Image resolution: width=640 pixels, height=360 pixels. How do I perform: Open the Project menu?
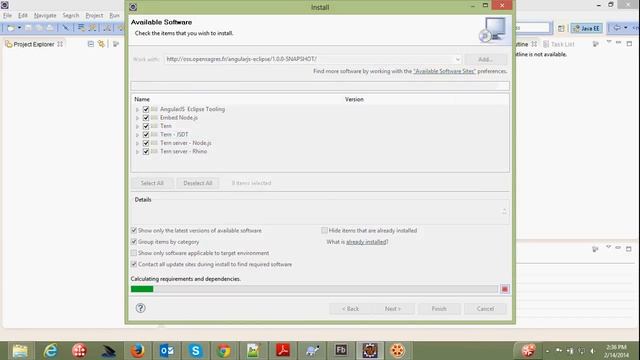tap(94, 16)
